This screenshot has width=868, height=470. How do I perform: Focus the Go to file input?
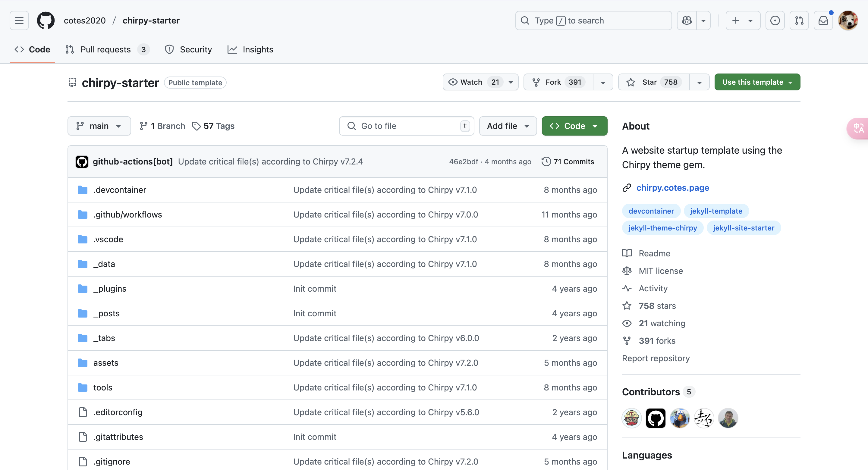click(x=406, y=126)
